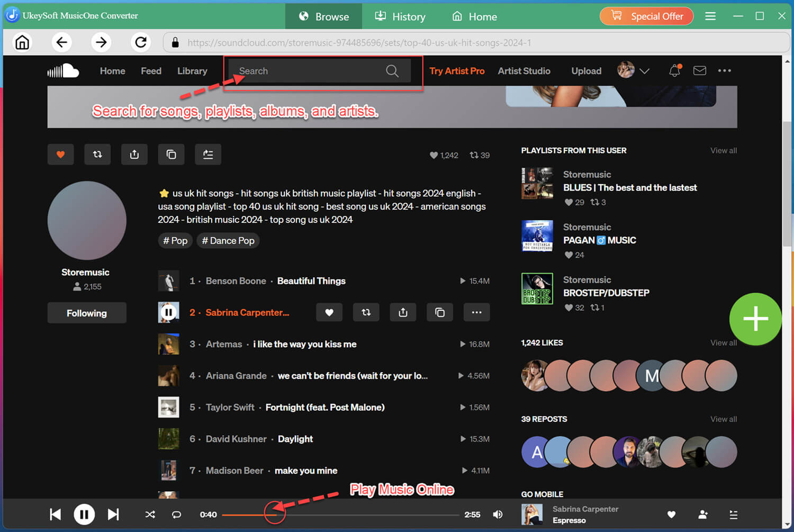Open the notifications bell
794x532 pixels.
[675, 70]
